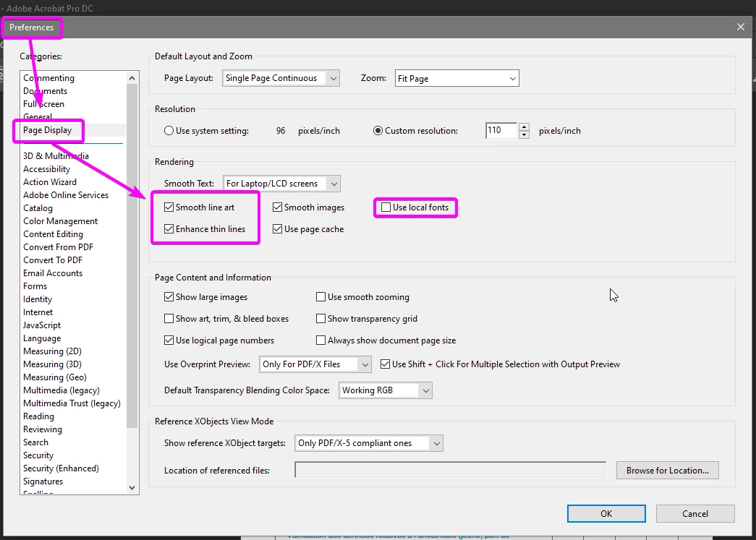Select Measuring (Geo) category

[54, 377]
